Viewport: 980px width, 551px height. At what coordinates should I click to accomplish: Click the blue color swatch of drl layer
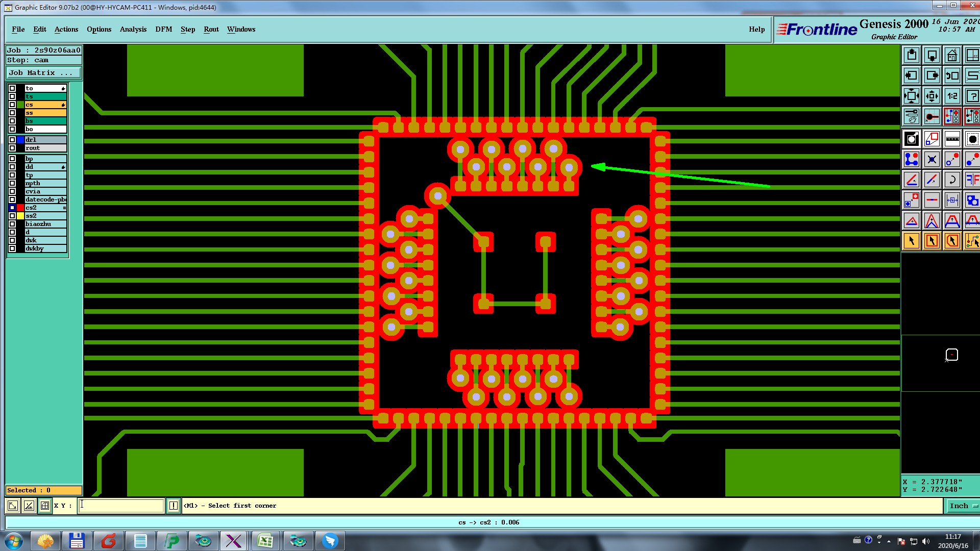click(x=20, y=140)
